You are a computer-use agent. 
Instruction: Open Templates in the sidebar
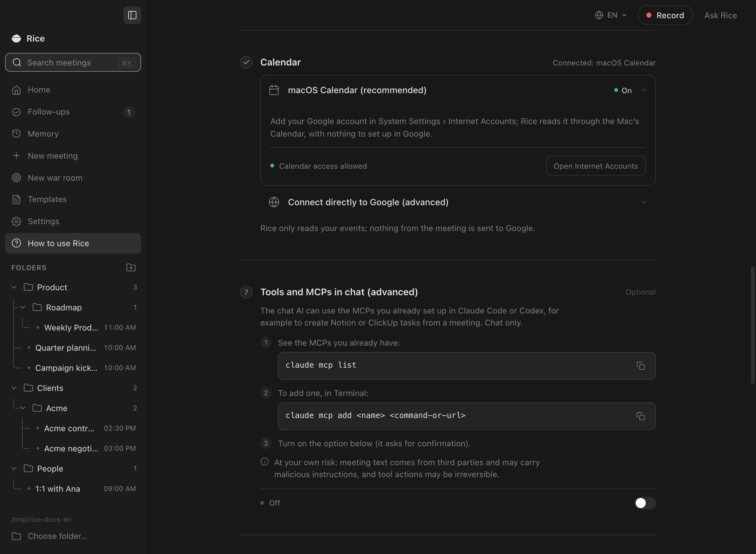click(73, 199)
